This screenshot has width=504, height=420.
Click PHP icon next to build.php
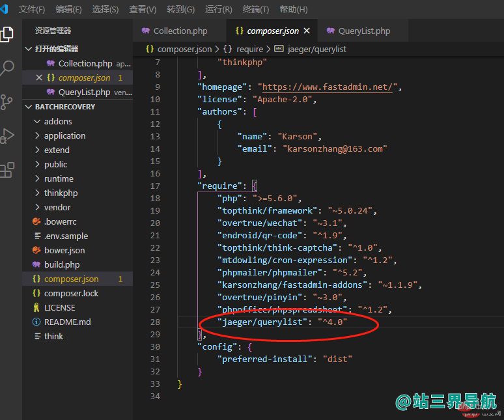pos(36,264)
